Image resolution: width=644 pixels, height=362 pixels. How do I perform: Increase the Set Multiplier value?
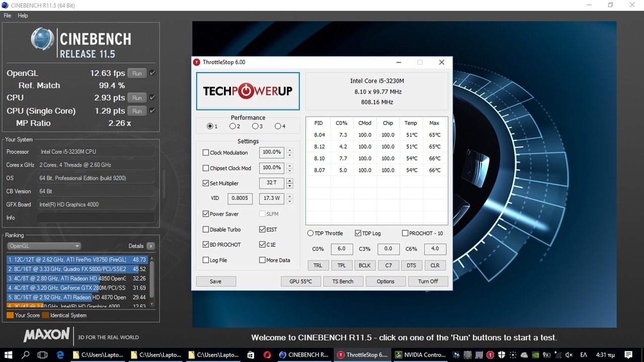coord(289,181)
